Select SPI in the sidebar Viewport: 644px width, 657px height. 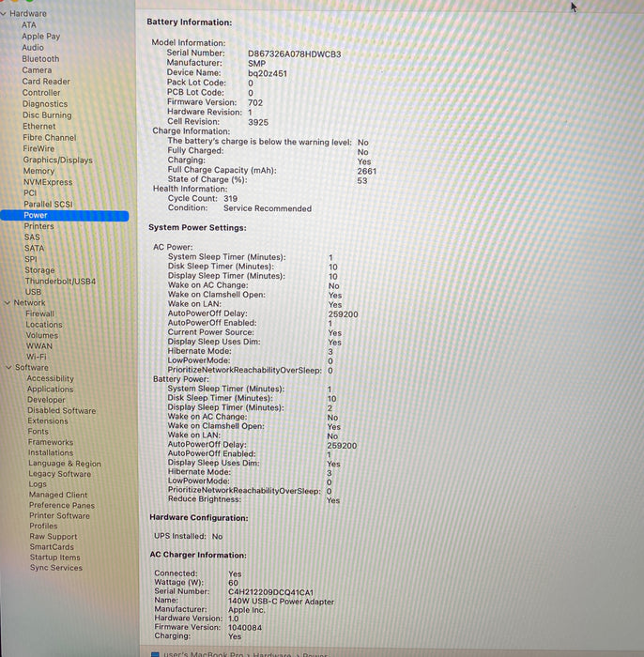tap(31, 259)
